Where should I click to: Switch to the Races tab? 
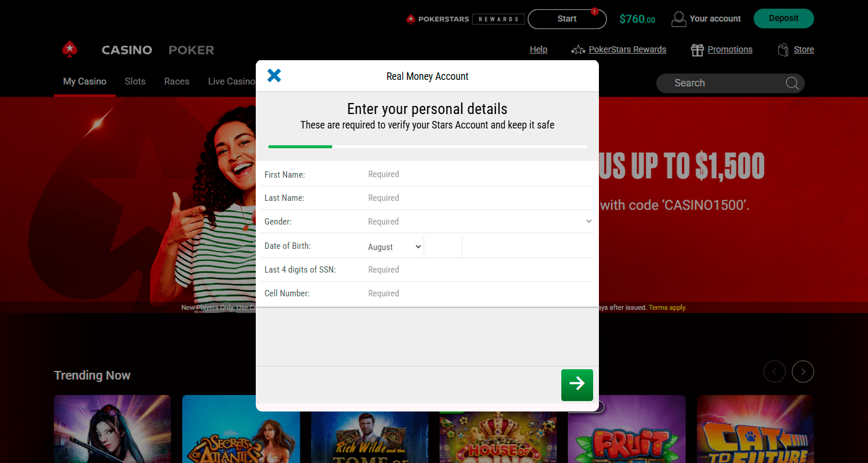(176, 82)
